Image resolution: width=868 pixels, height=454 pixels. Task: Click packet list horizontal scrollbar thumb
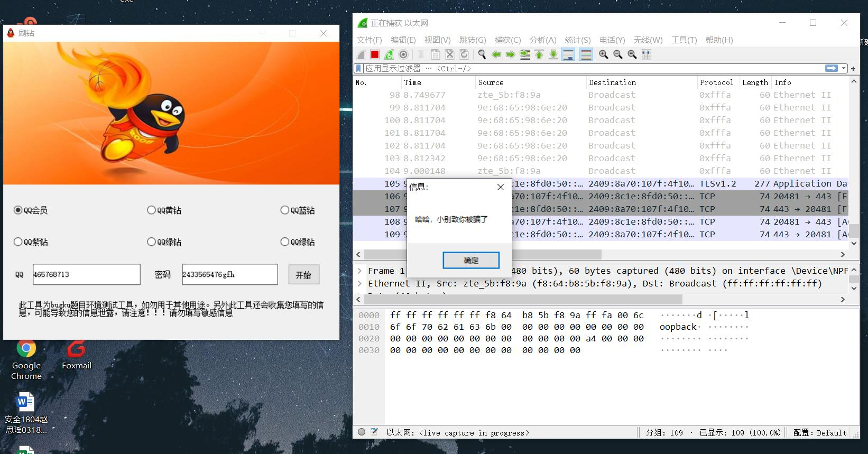pyautogui.click(x=483, y=254)
